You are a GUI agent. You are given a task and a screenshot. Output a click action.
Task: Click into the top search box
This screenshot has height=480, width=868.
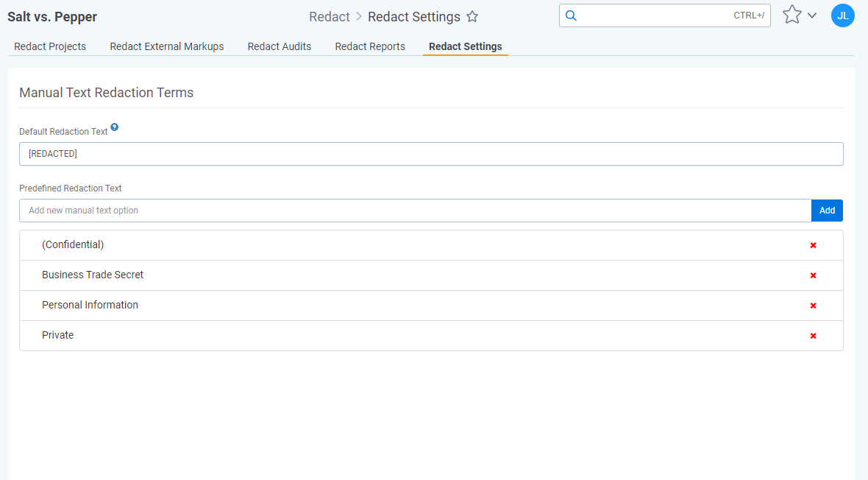tap(664, 15)
